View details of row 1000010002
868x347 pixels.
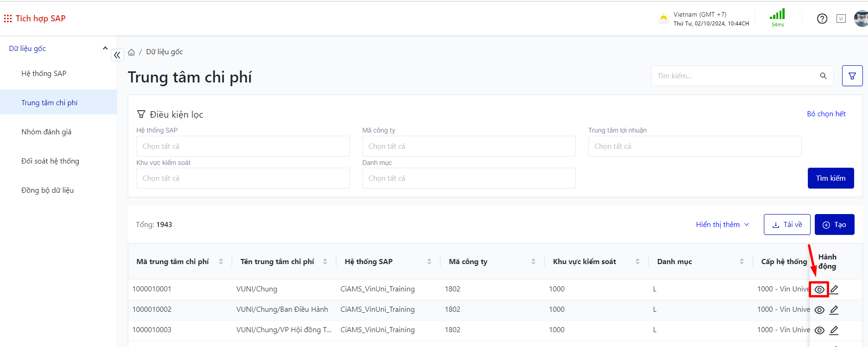(x=819, y=310)
